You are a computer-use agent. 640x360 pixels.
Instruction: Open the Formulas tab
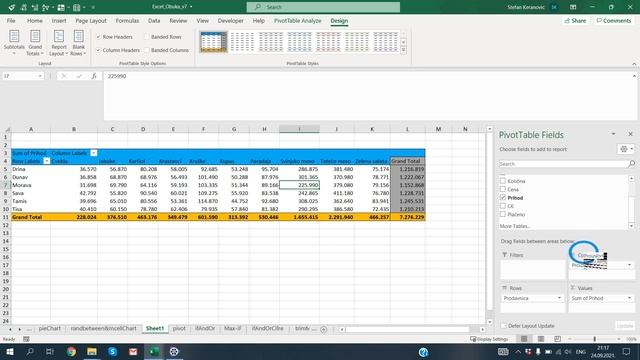coord(127,20)
